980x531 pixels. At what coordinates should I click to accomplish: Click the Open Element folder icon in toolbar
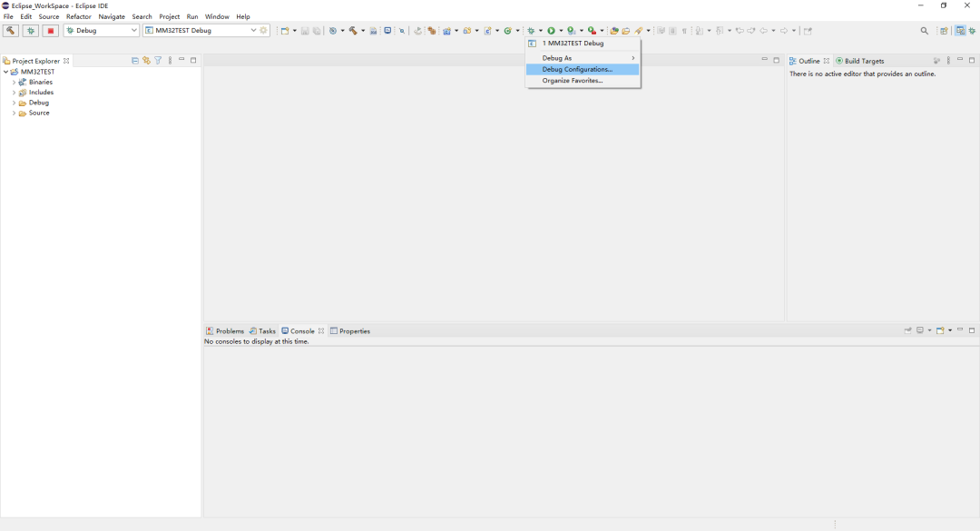[613, 31]
